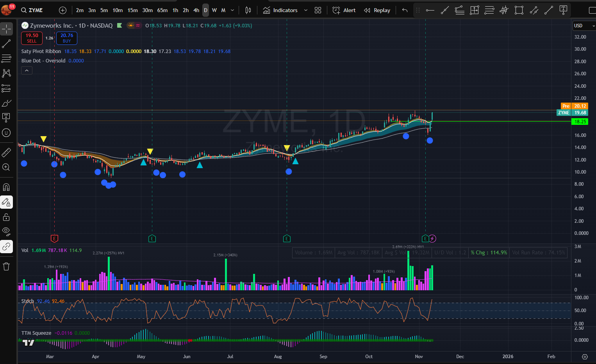Click the trash remove objects icon

pos(7,266)
